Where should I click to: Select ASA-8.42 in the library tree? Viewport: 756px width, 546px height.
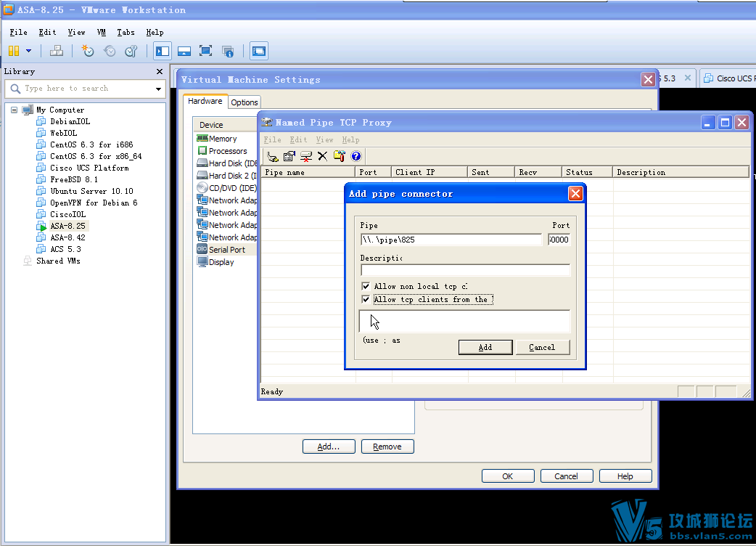67,237
